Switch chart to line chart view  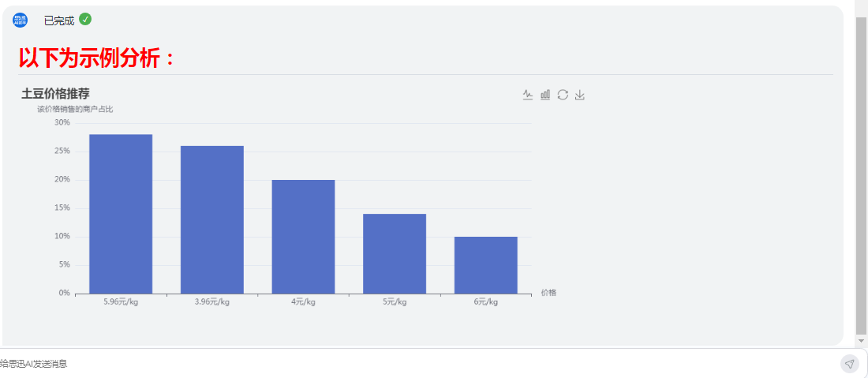pos(528,95)
